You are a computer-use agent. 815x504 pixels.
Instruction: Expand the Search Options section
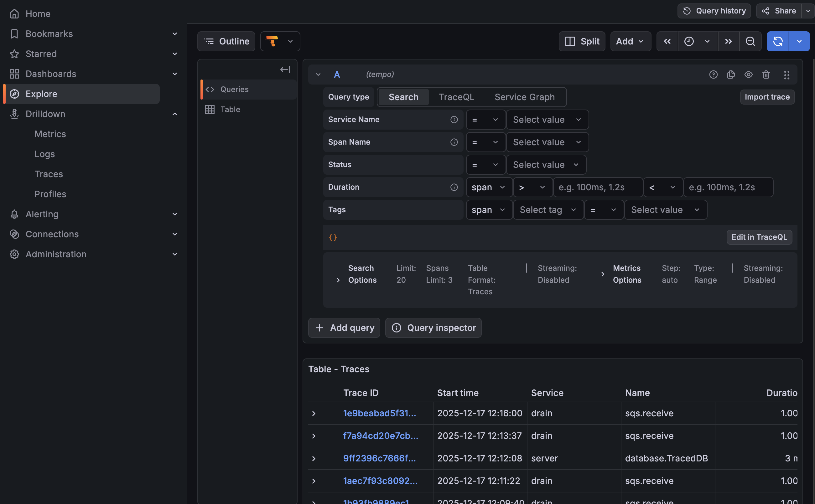(x=338, y=280)
